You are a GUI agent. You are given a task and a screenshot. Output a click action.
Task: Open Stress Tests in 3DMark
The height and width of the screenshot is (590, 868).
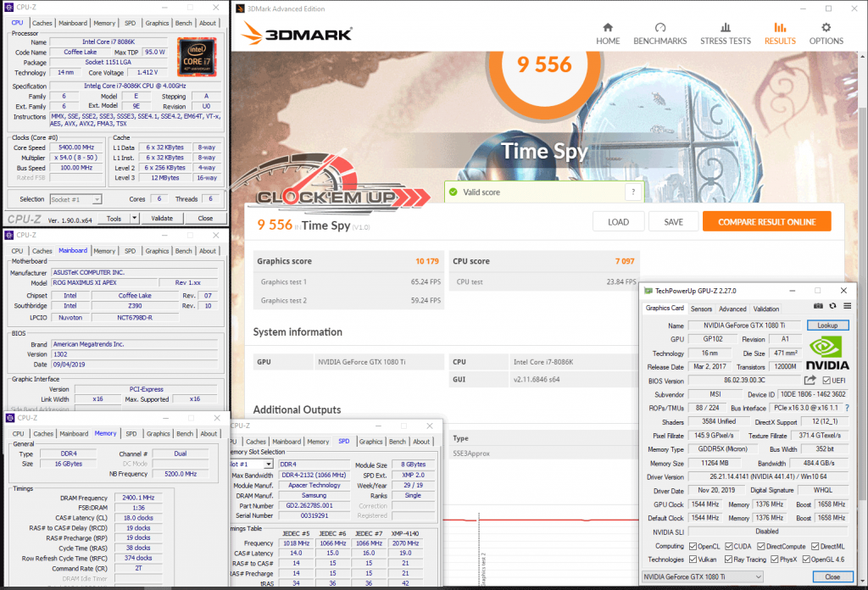coord(725,32)
